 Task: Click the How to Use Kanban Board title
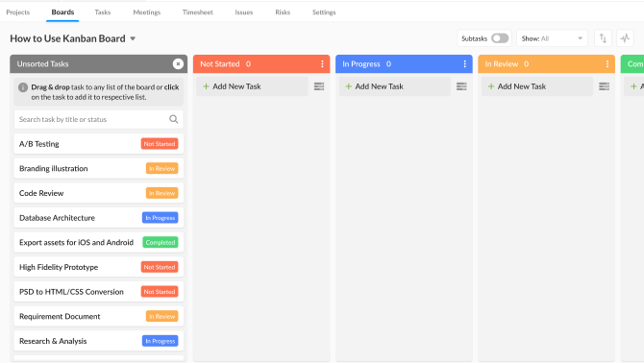[x=68, y=38]
